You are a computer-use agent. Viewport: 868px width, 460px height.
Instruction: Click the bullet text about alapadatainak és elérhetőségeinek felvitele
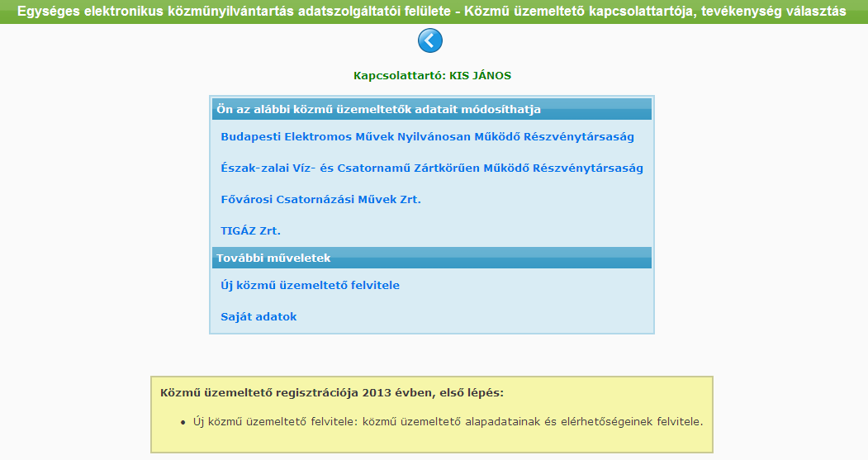pos(448,422)
